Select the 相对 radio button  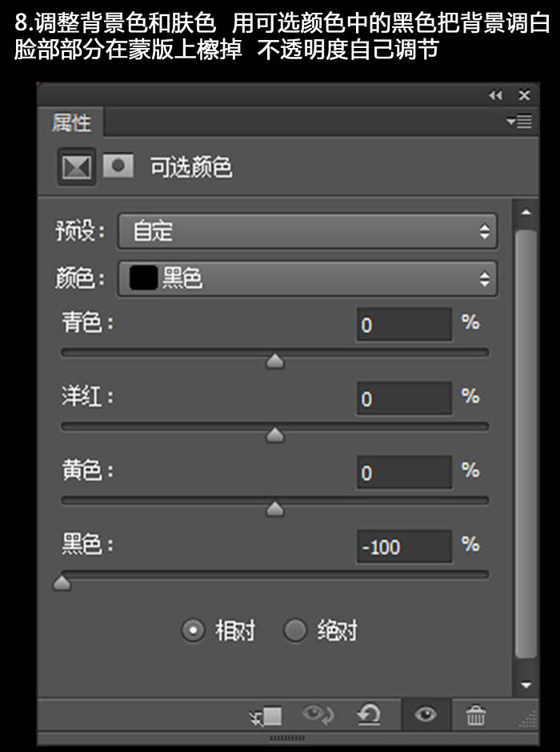(194, 630)
